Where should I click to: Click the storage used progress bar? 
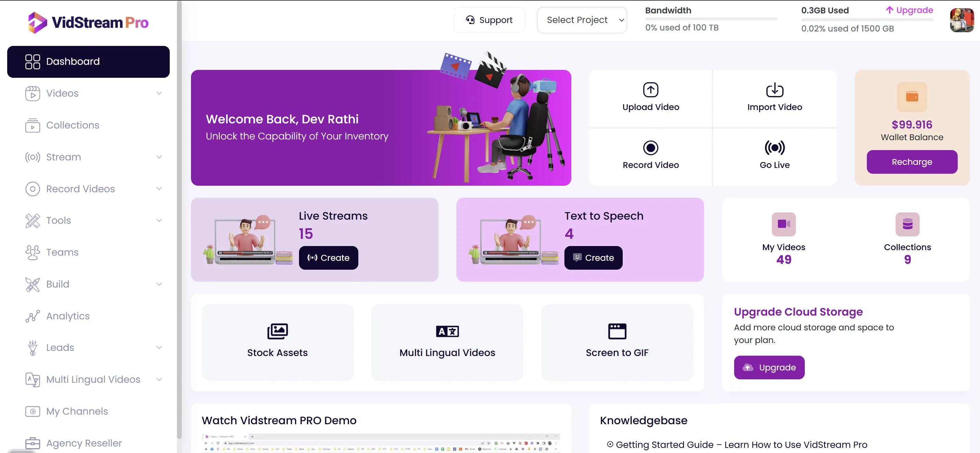(x=867, y=20)
